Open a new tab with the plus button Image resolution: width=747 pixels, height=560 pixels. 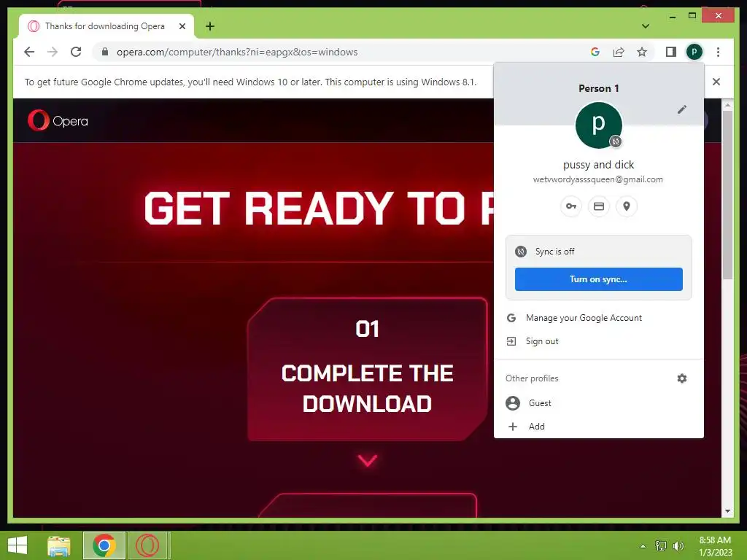tap(210, 26)
